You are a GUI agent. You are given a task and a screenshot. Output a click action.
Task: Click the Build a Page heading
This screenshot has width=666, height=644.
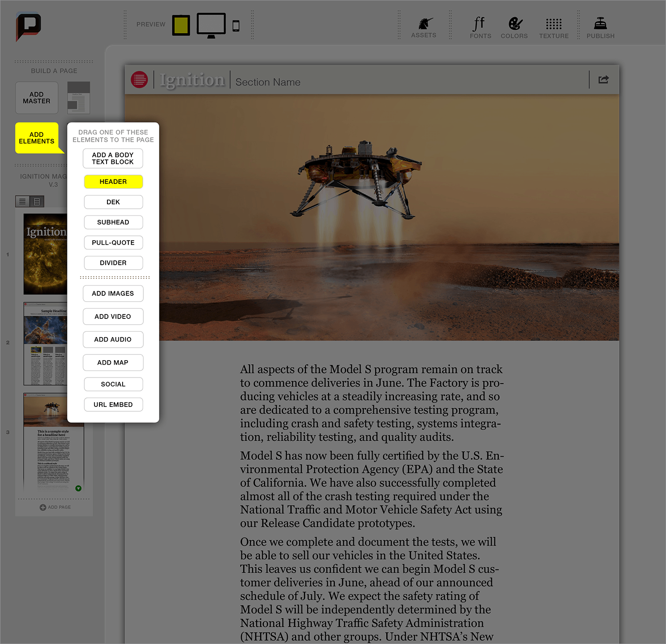tap(54, 71)
